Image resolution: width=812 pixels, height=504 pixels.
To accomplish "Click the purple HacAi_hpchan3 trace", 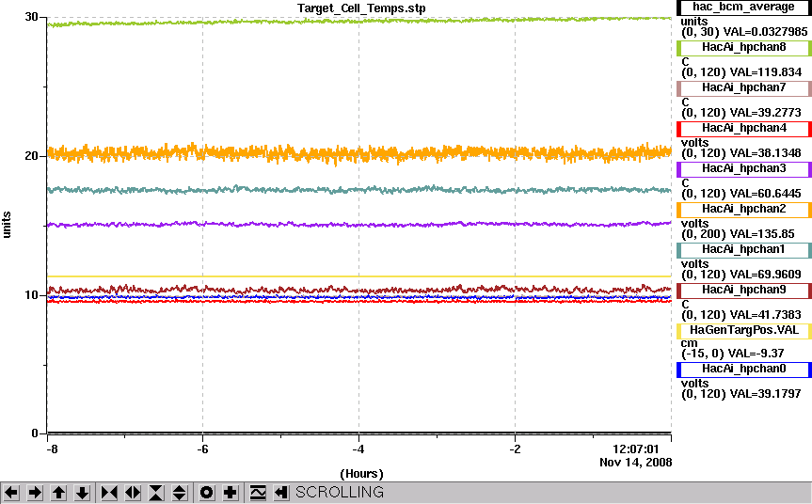I will tap(358, 225).
